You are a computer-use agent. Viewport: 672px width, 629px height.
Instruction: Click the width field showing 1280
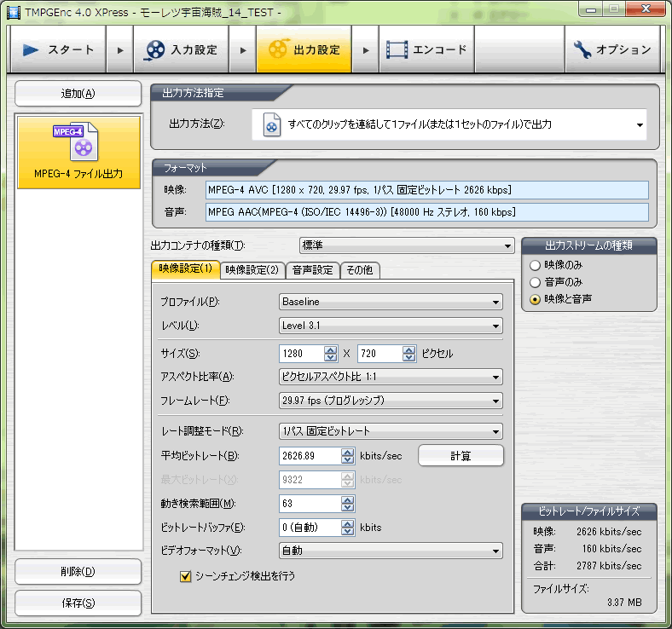point(302,354)
